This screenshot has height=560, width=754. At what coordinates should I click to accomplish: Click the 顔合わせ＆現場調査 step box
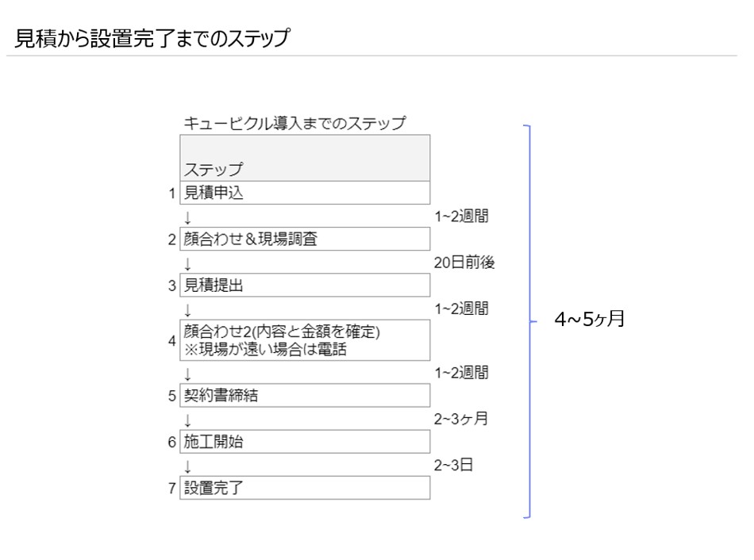305,239
